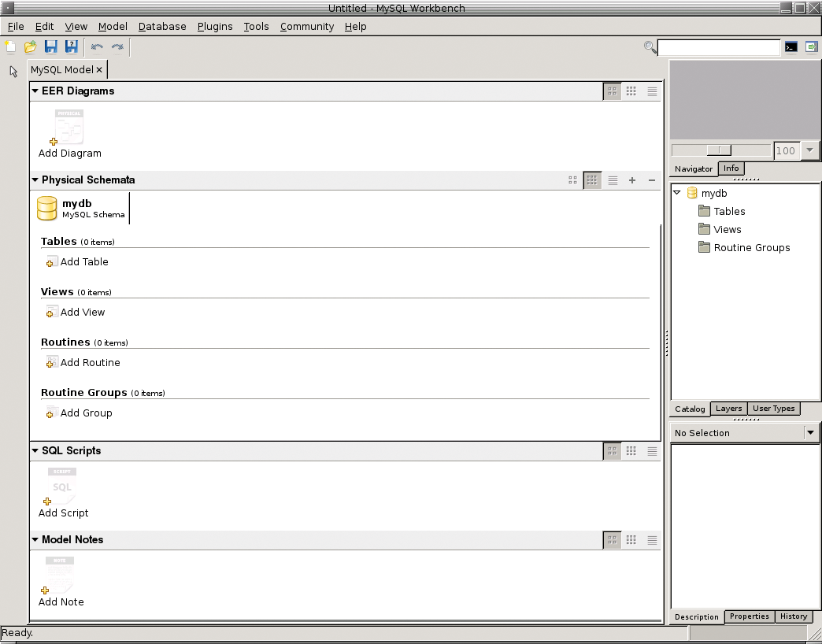Click the search input field
The width and height of the screenshot is (822, 644).
tap(719, 48)
